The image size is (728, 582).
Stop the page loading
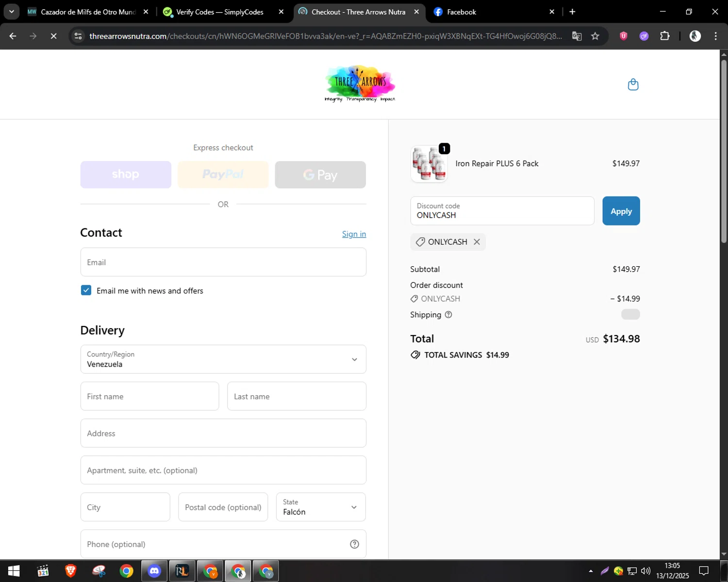click(53, 36)
